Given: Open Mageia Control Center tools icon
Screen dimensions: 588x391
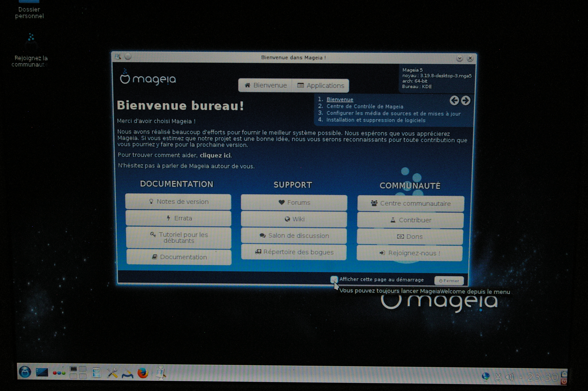Looking at the screenshot, I should (x=112, y=373).
